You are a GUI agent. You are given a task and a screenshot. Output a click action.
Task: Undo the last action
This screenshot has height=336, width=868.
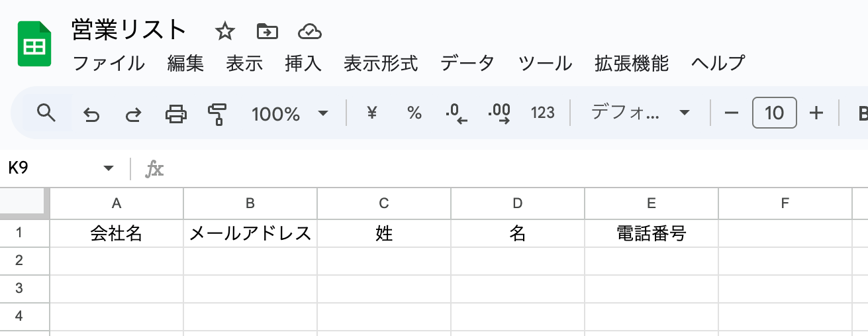(91, 114)
